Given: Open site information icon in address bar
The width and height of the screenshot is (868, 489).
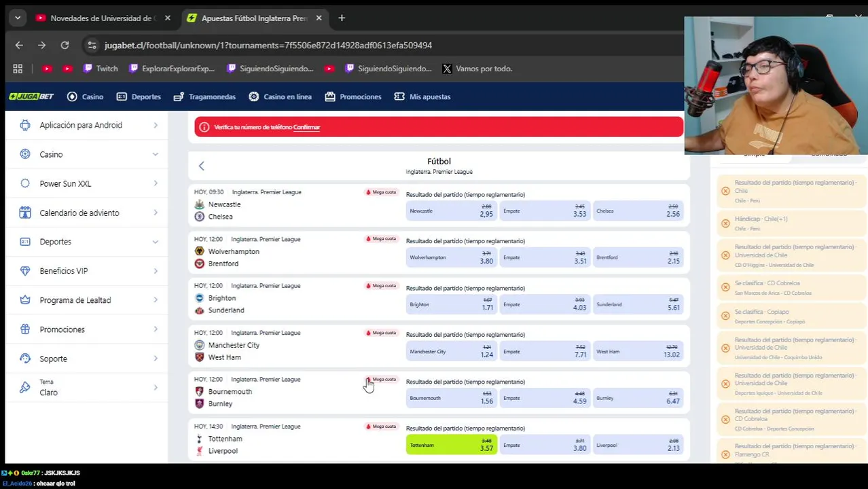Looking at the screenshot, I should click(x=92, y=45).
